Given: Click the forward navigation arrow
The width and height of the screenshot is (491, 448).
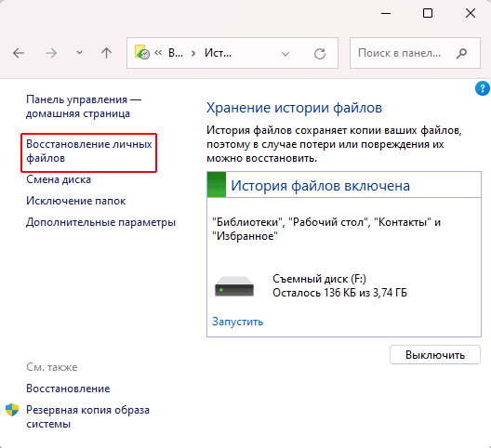Looking at the screenshot, I should (x=51, y=53).
